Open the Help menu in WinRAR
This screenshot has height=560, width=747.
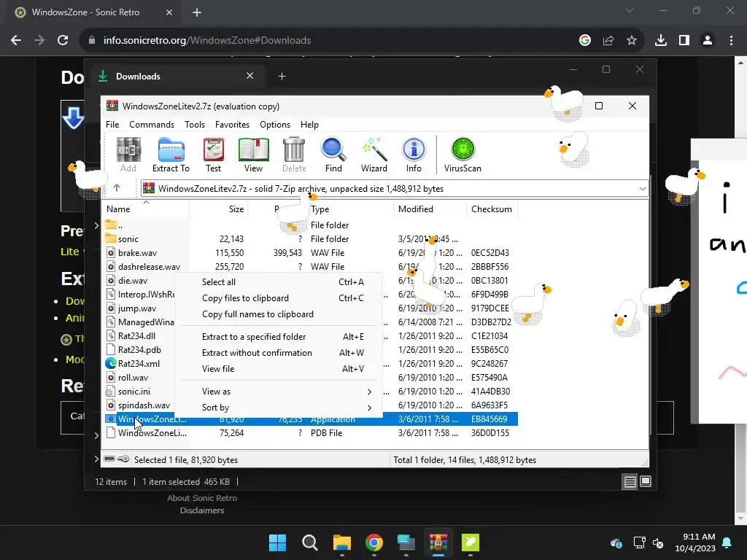point(309,124)
